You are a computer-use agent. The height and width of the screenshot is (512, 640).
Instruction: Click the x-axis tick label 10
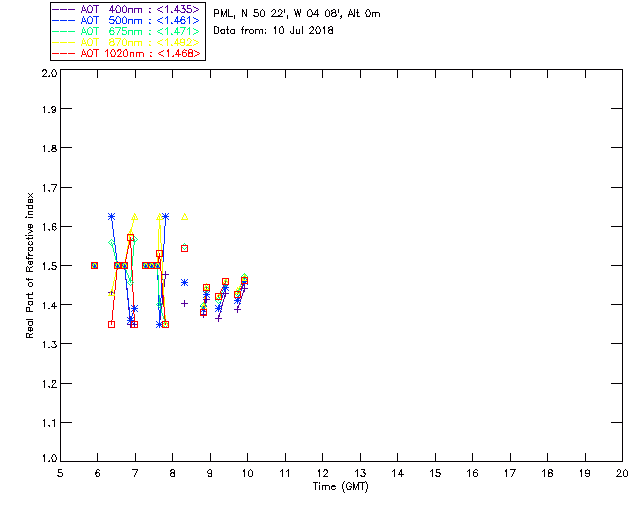[247, 473]
